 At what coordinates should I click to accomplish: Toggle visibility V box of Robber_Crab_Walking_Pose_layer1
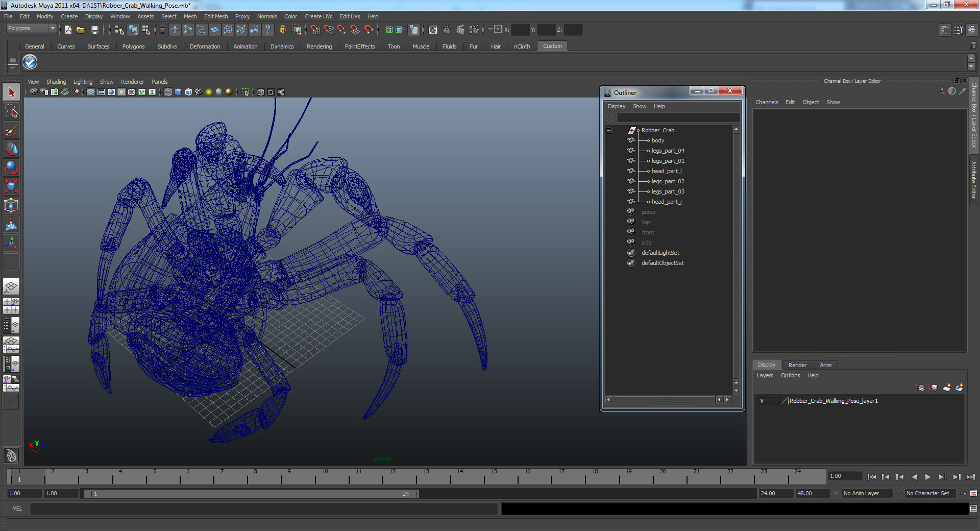762,401
